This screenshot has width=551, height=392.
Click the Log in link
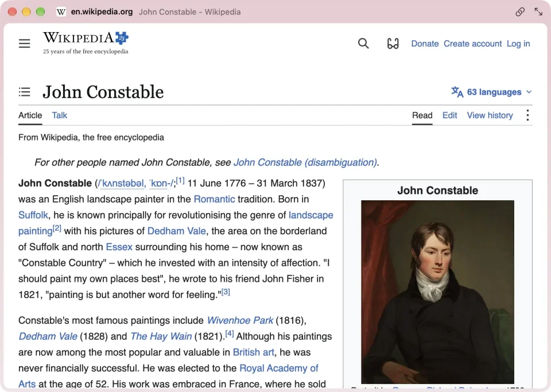tap(518, 44)
